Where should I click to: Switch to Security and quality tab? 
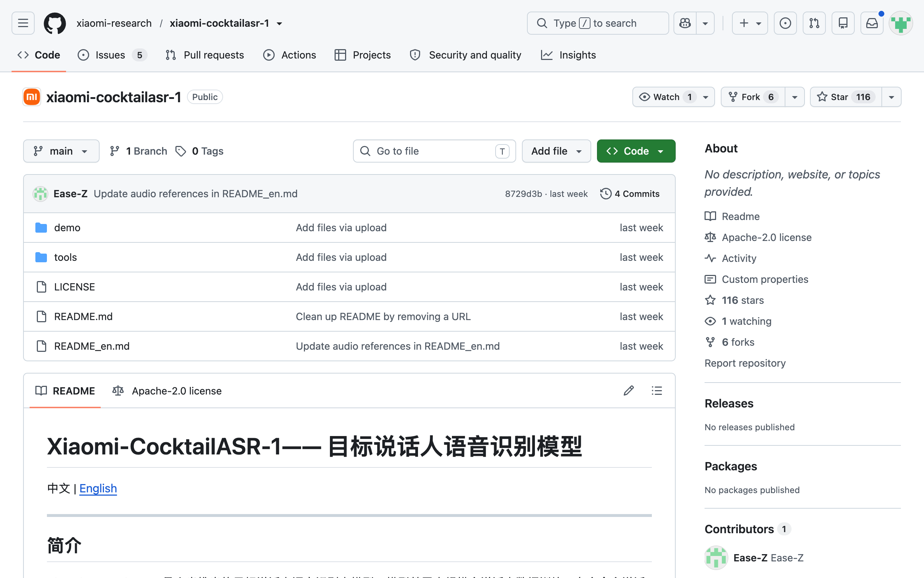[466, 55]
